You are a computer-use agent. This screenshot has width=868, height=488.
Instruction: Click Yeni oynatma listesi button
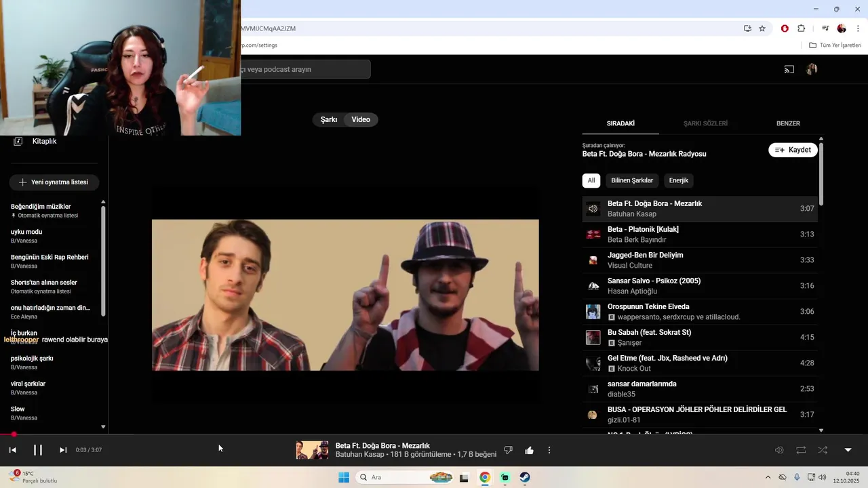54,182
